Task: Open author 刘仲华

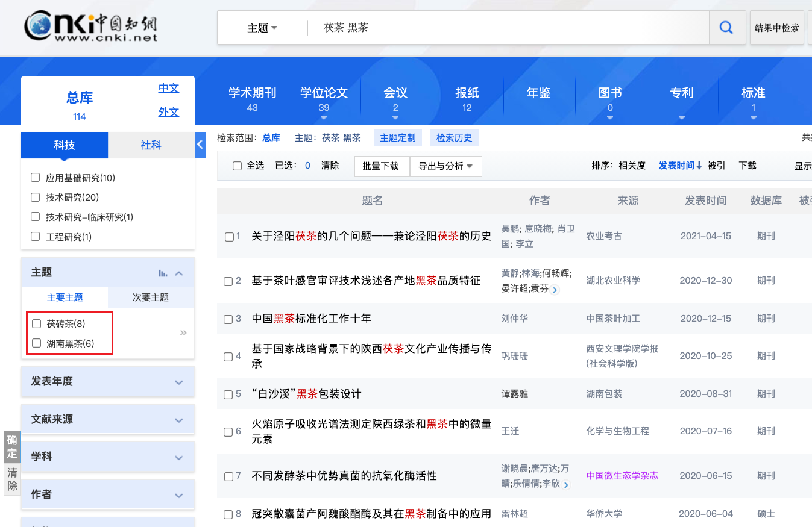Action: click(515, 319)
